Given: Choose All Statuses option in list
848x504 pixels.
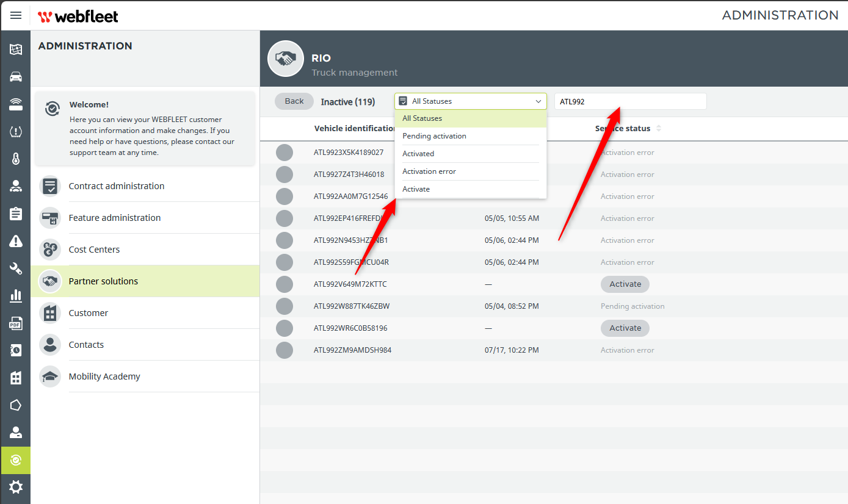Looking at the screenshot, I should click(x=471, y=118).
